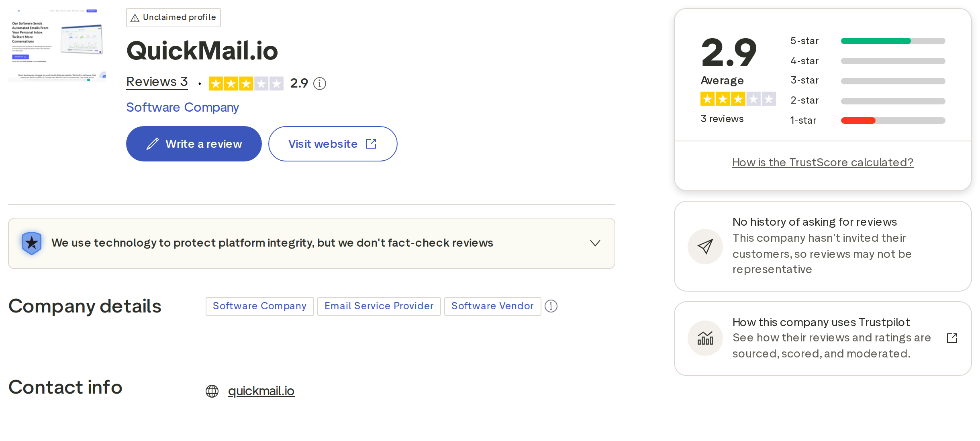Click the warning icon on Unclaimed profile
The height and width of the screenshot is (441, 980).
135,18
